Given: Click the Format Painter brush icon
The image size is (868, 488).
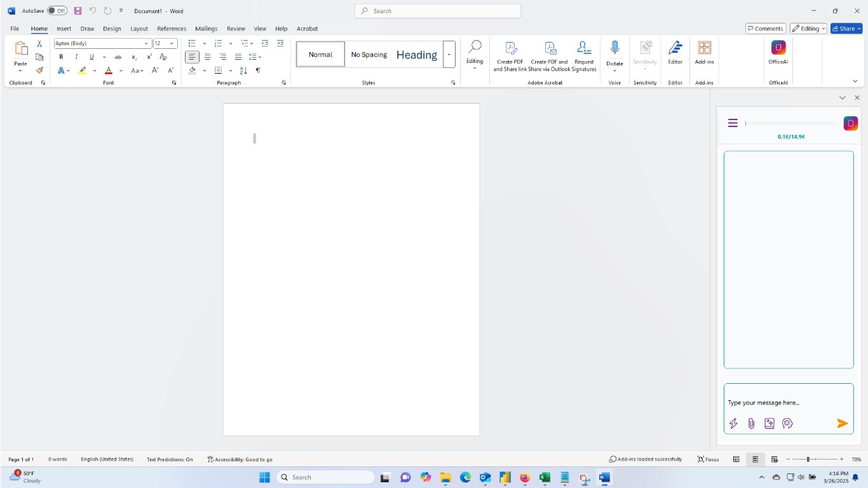Looking at the screenshot, I should [x=39, y=71].
